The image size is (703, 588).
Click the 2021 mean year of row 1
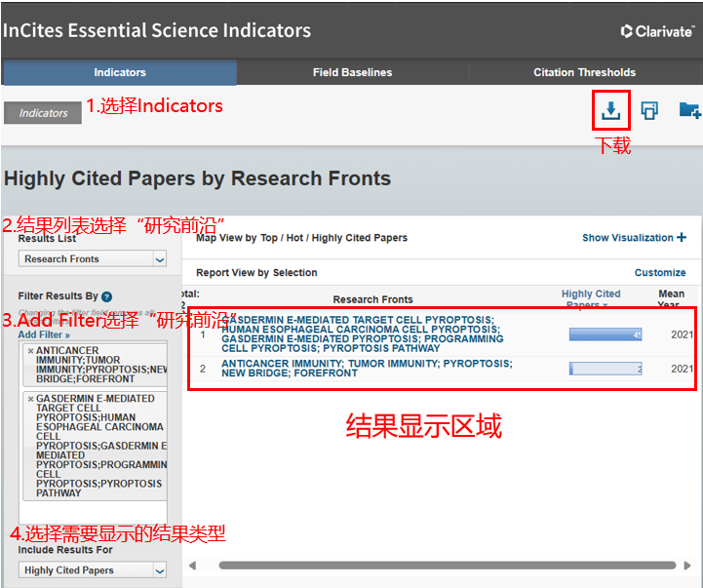(x=682, y=334)
